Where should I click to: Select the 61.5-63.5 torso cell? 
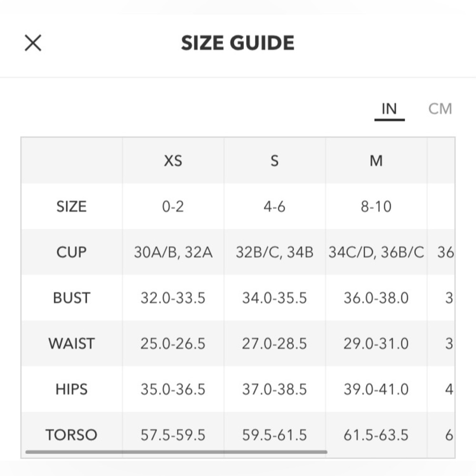376,435
